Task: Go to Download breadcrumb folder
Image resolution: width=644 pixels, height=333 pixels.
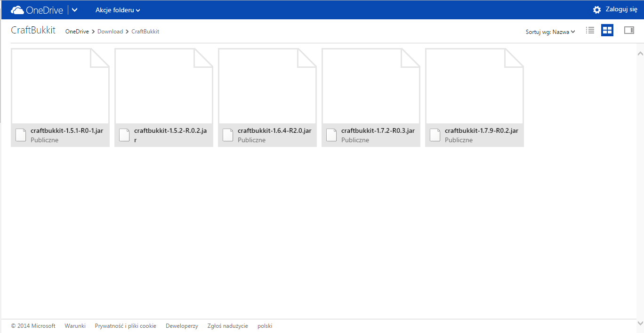Action: point(110,32)
